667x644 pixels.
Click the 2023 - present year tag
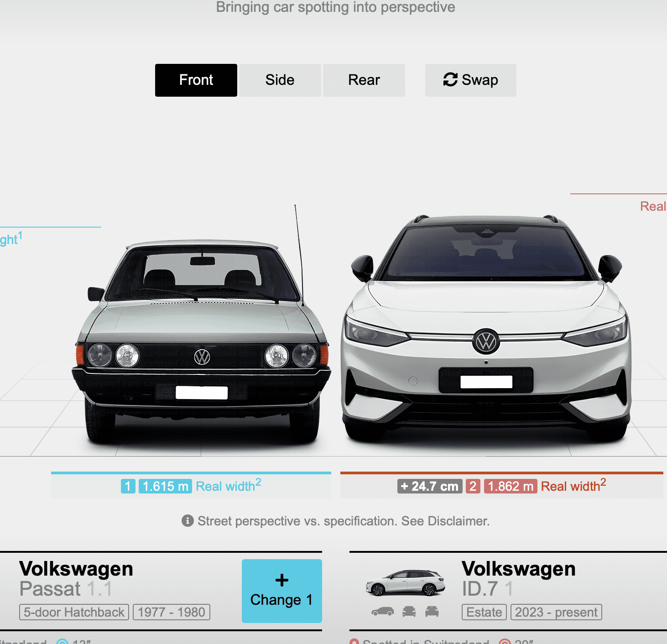pyautogui.click(x=556, y=612)
